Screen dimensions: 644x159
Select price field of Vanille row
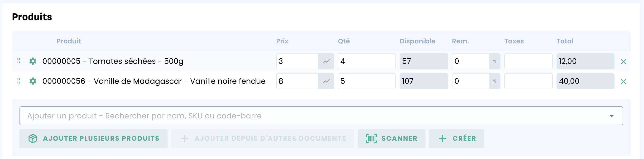[297, 81]
